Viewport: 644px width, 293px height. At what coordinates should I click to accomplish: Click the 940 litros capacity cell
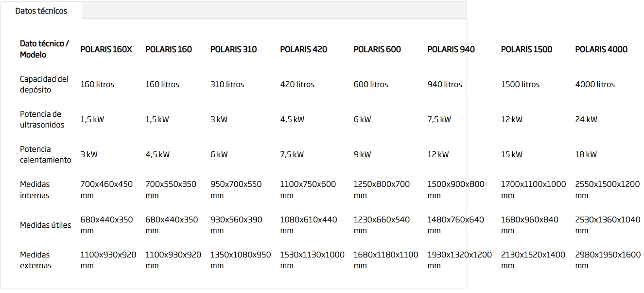445,84
